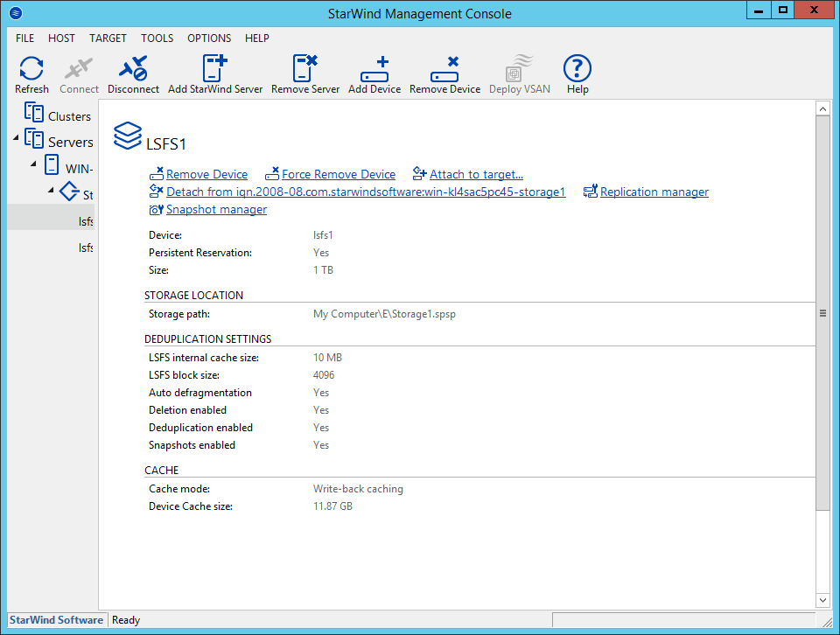840x635 pixels.
Task: Click the Add Device toolbar icon
Action: pyautogui.click(x=374, y=68)
